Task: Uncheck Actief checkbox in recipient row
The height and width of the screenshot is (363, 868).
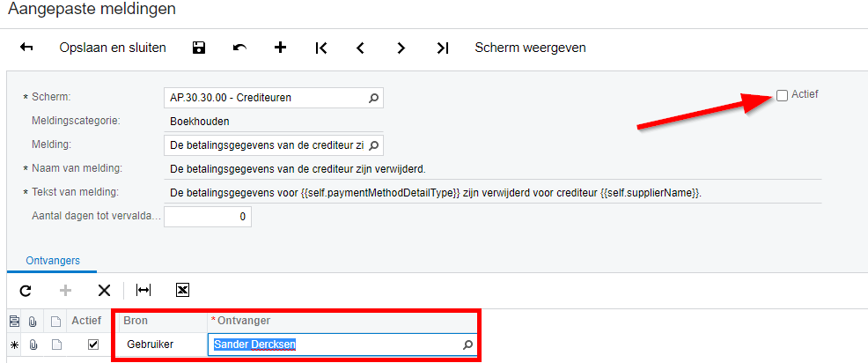Action: click(x=93, y=344)
